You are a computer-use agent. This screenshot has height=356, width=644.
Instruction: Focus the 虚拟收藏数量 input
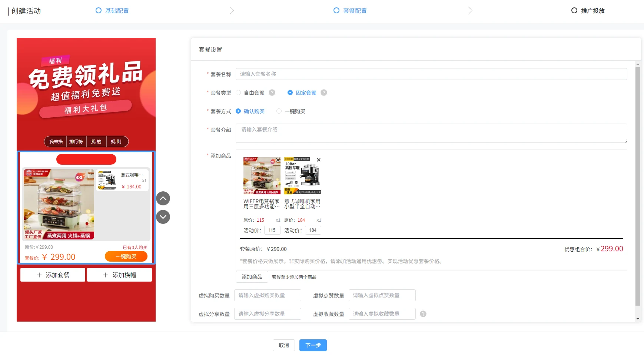pos(382,314)
